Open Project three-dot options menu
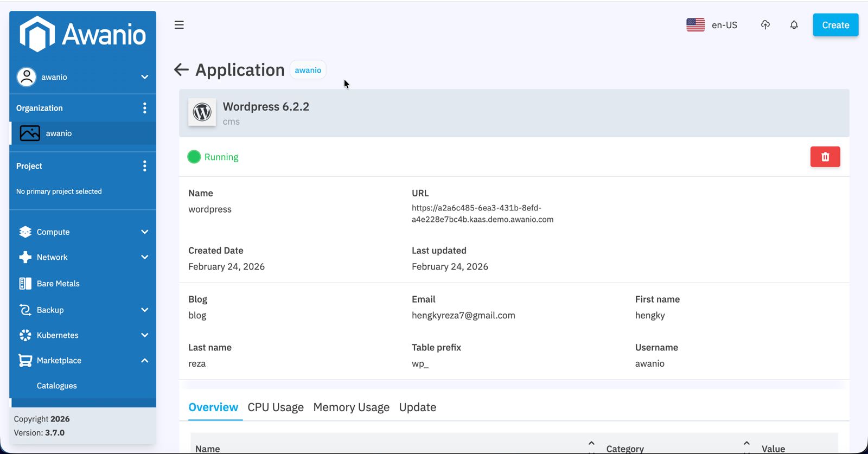The height and width of the screenshot is (454, 868). click(144, 166)
